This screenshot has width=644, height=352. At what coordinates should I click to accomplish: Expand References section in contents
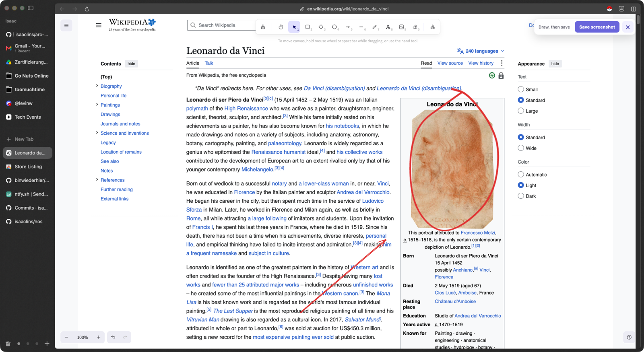pyautogui.click(x=97, y=180)
